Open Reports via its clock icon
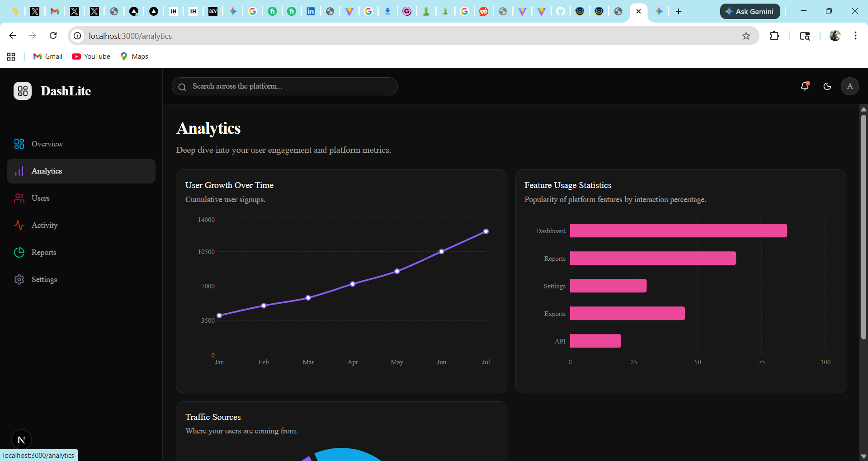The width and height of the screenshot is (868, 461). [19, 252]
